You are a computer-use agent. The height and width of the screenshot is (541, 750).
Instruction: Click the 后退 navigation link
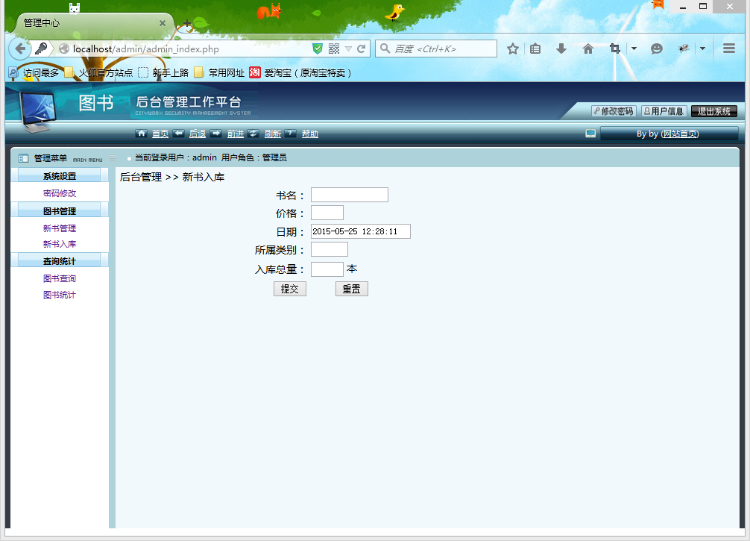(198, 134)
